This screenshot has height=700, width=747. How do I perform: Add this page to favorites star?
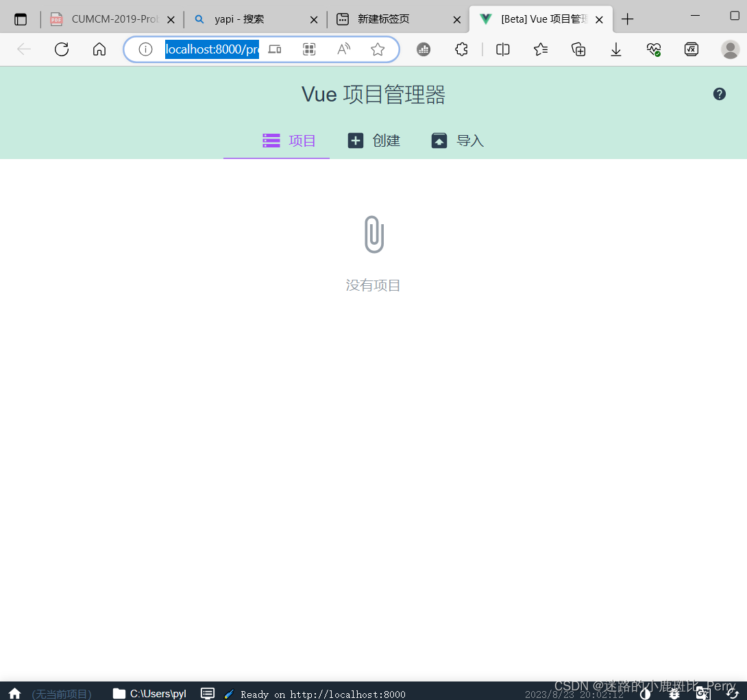[x=378, y=49]
